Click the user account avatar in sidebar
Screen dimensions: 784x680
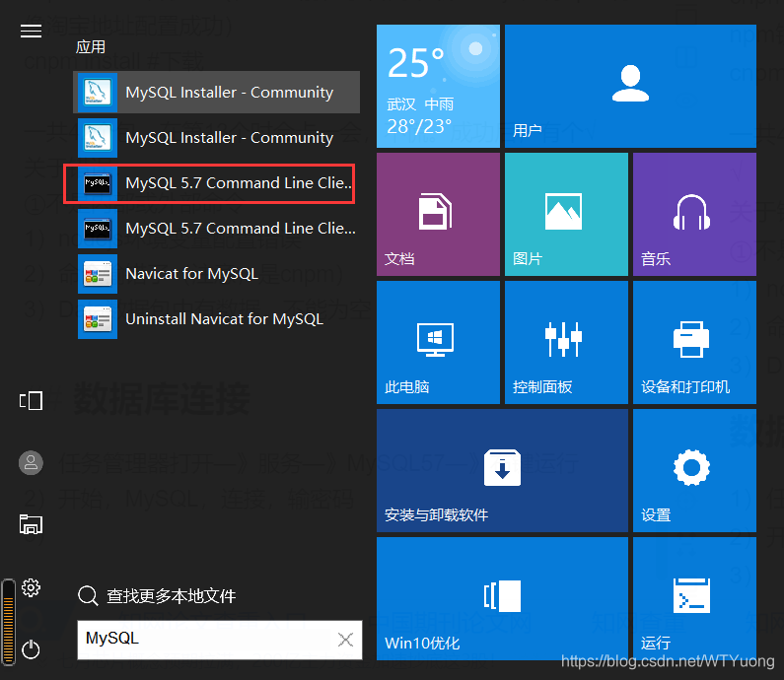31,462
